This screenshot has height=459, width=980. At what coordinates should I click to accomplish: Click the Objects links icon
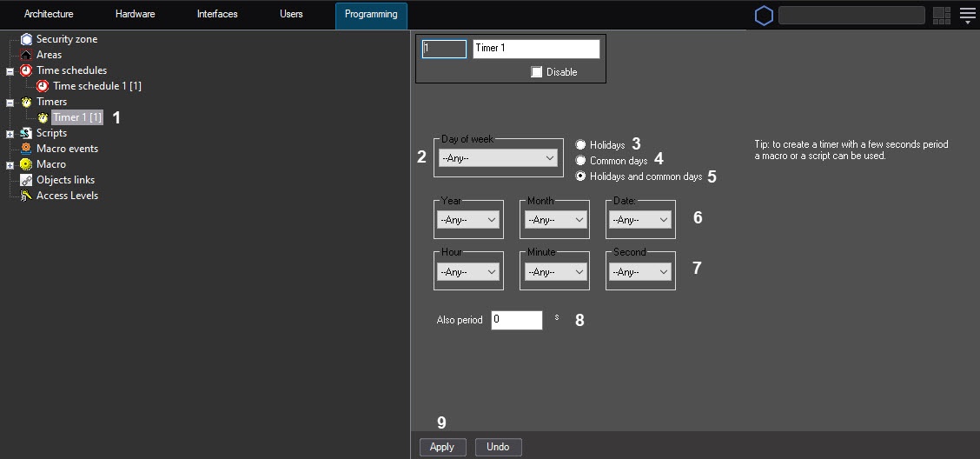click(26, 180)
